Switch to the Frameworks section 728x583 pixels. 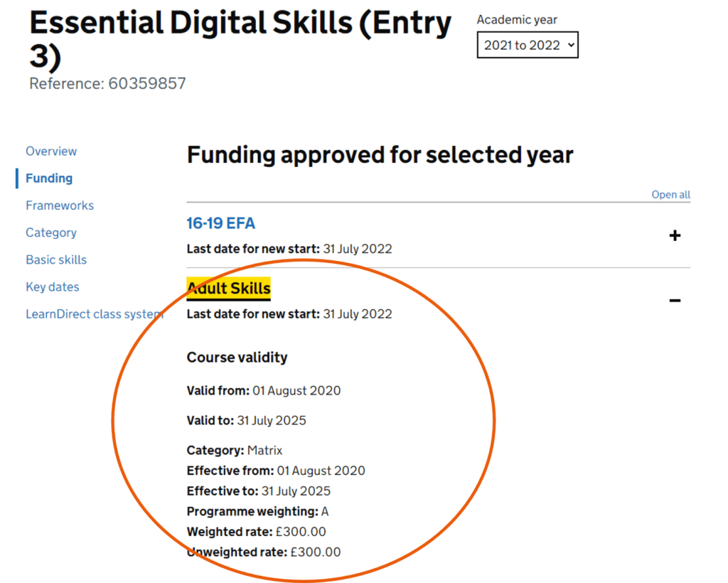[59, 205]
